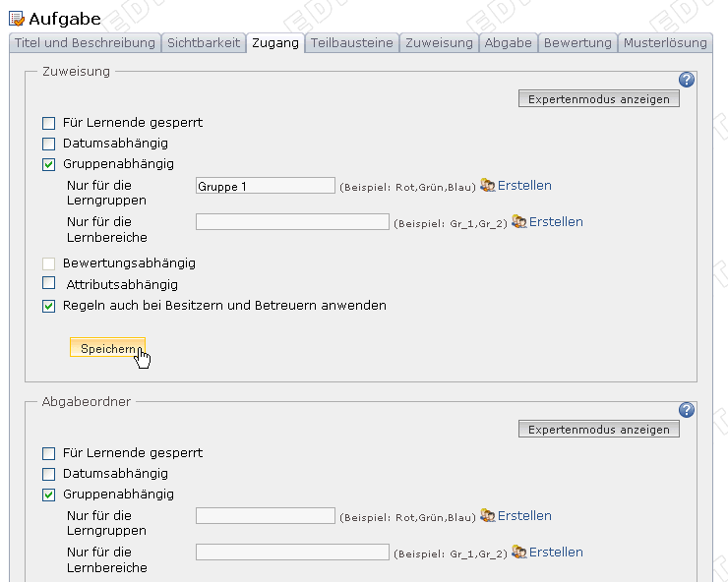Open the Teilbausteine tab

352,43
